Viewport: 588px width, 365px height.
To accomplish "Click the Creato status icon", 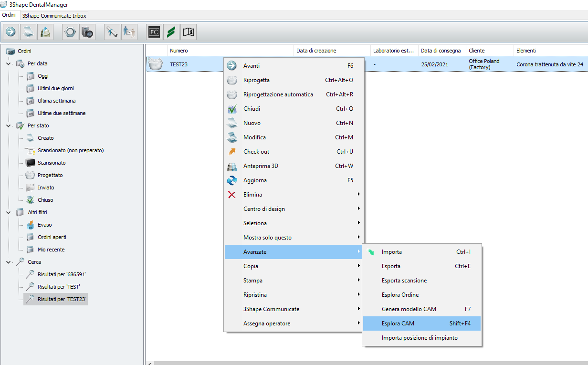I will 31,138.
